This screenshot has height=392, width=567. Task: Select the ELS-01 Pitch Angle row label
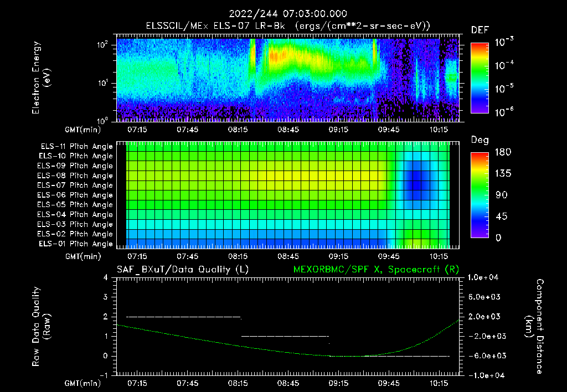(76, 244)
